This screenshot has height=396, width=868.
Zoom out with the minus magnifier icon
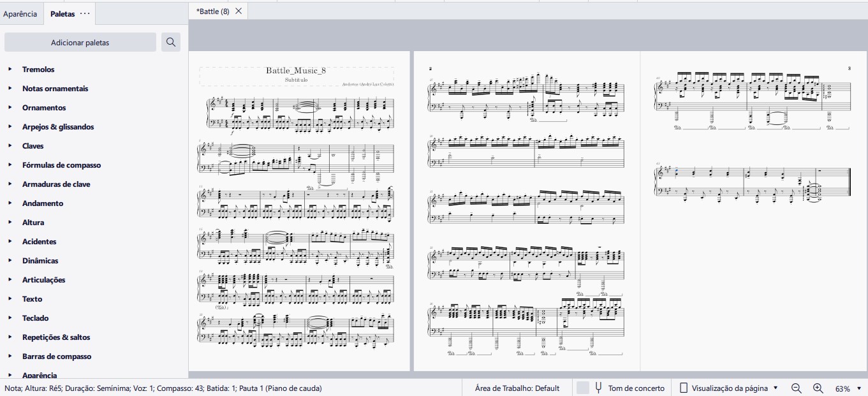tap(796, 388)
